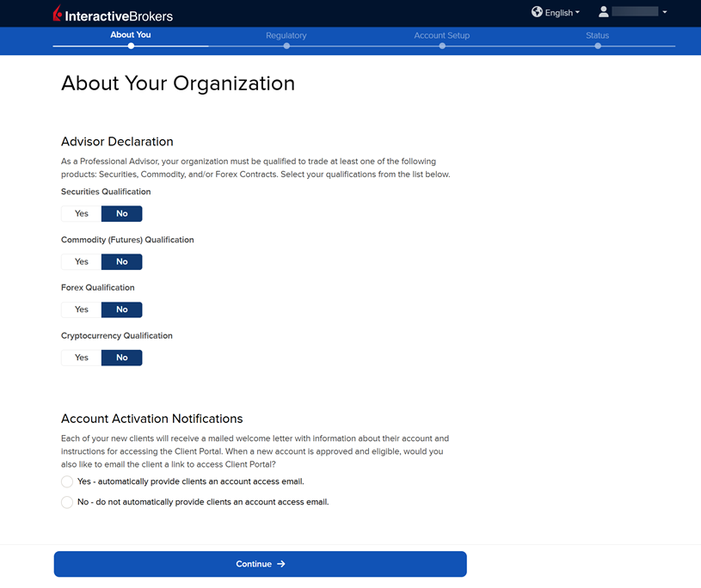This screenshot has height=588, width=701.
Task: Click the globe language icon
Action: pos(537,12)
